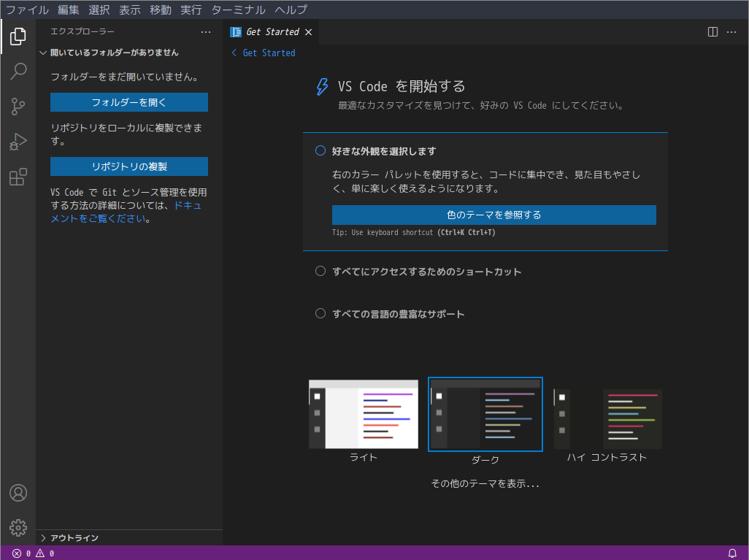Select the 好きな外観を選択します step circle
The width and height of the screenshot is (749, 560).
(320, 151)
